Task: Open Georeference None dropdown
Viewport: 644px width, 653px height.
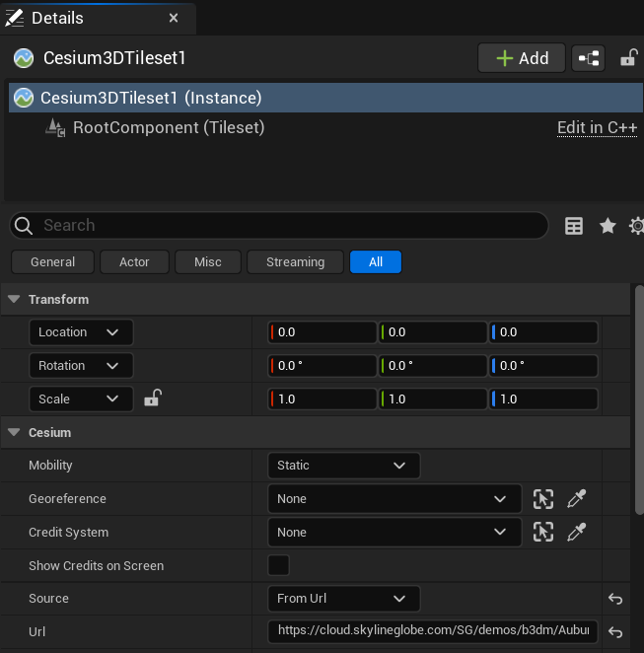Action: pyautogui.click(x=394, y=499)
